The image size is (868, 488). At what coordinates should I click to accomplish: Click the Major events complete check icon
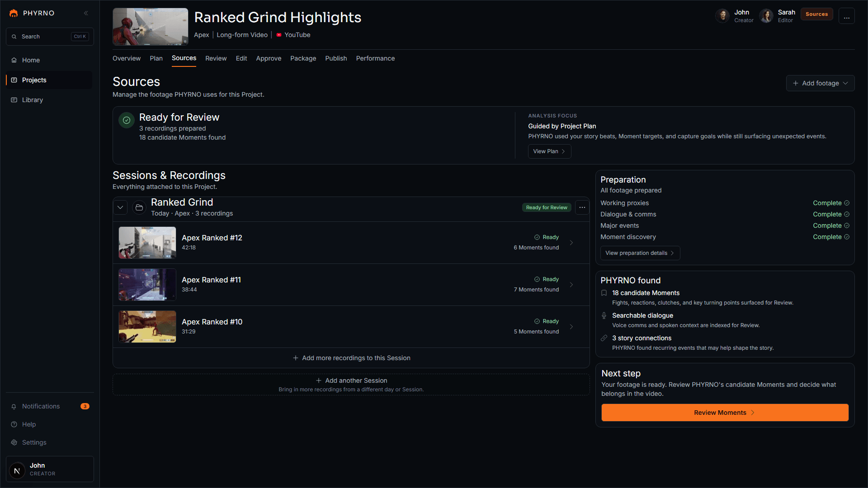[847, 225]
